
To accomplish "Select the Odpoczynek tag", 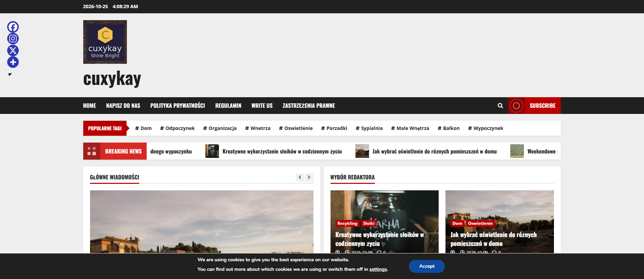I will click(x=177, y=128).
